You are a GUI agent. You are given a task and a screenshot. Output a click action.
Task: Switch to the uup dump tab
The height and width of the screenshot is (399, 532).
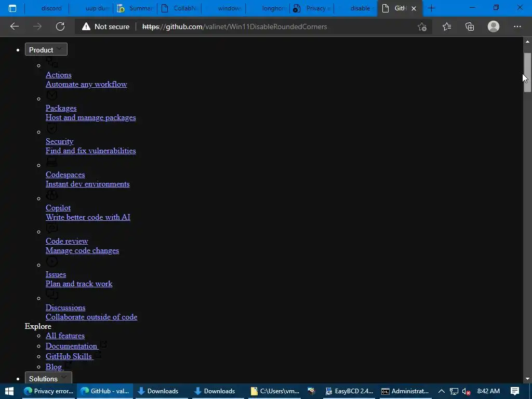(x=91, y=8)
